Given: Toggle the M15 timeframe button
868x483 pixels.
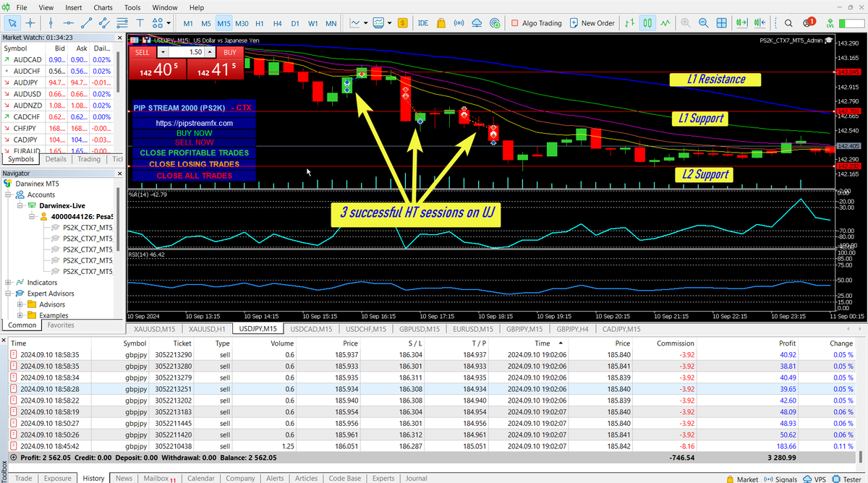Looking at the screenshot, I should 224,23.
